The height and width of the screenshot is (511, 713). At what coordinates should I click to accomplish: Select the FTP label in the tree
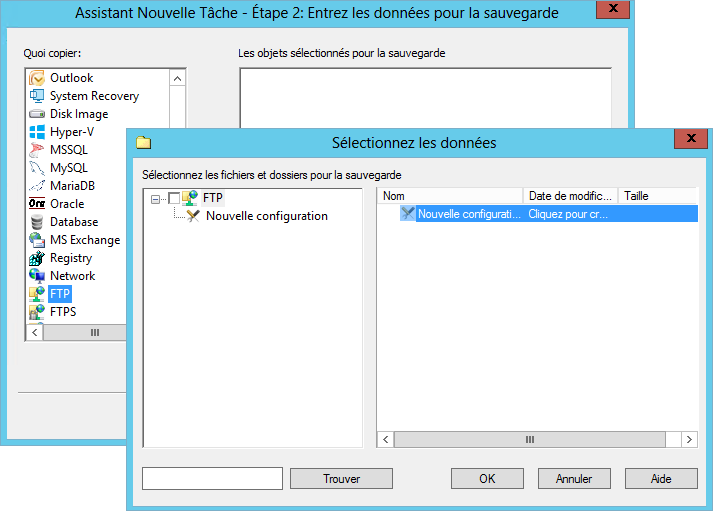[213, 198]
